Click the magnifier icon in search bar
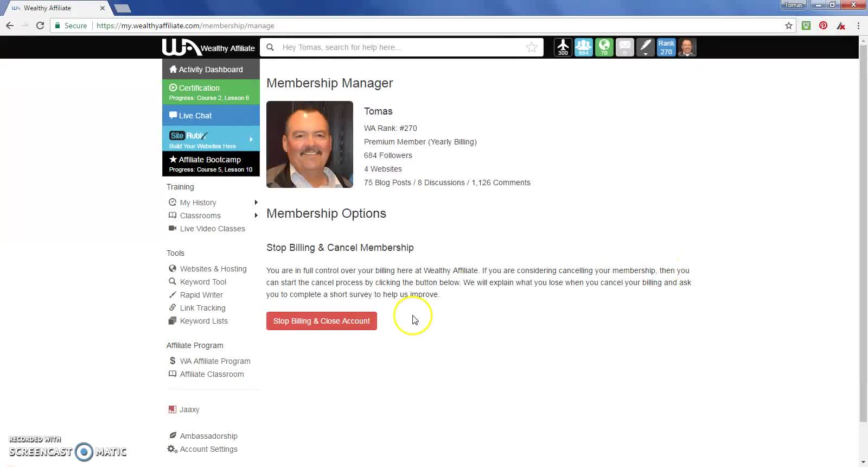Screen dimensions: 868x467 tap(270, 47)
